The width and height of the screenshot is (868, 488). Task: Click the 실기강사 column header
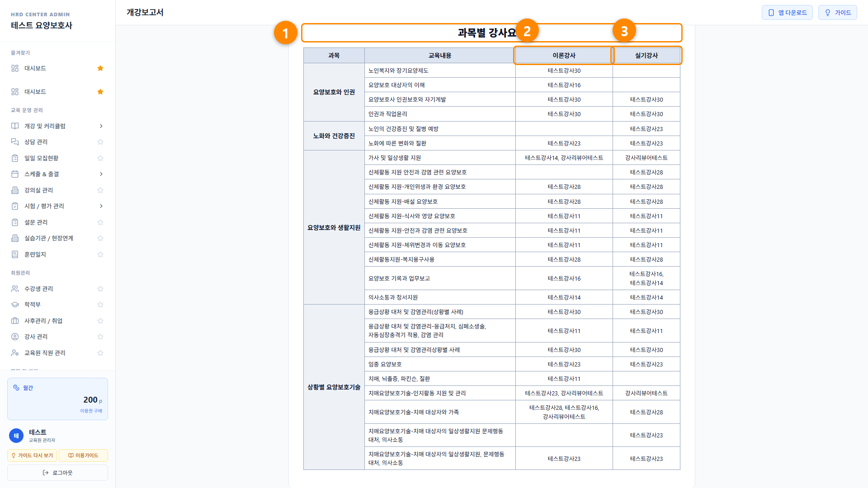tap(646, 56)
